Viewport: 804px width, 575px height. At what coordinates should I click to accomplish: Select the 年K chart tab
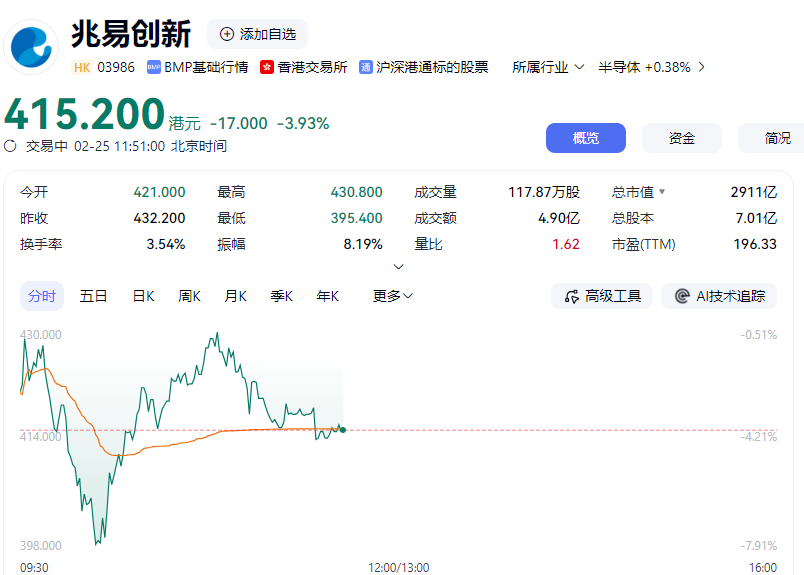(328, 296)
